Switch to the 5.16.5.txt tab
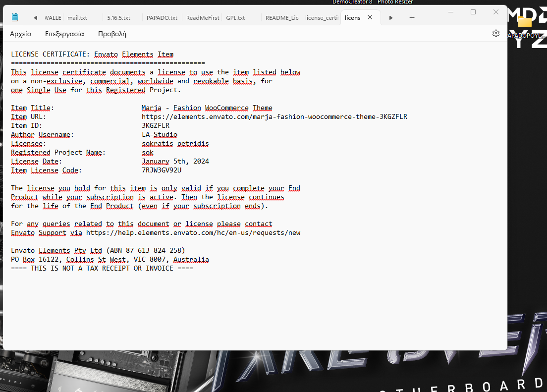 point(118,18)
